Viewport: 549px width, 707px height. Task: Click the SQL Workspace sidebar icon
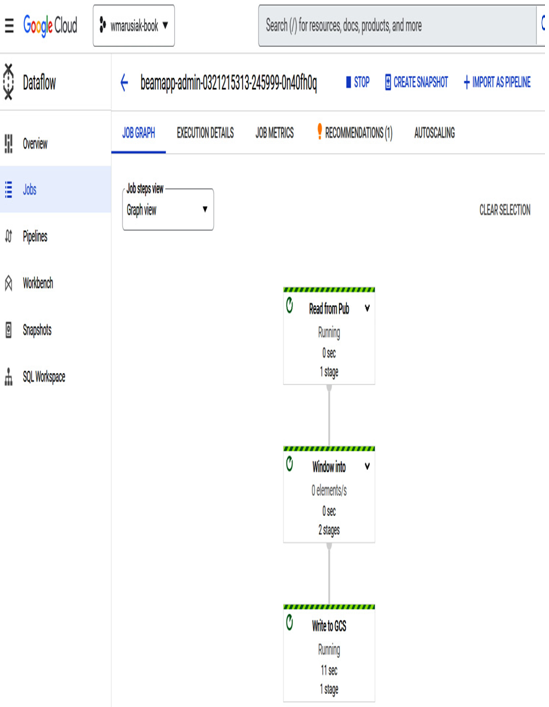[9, 376]
